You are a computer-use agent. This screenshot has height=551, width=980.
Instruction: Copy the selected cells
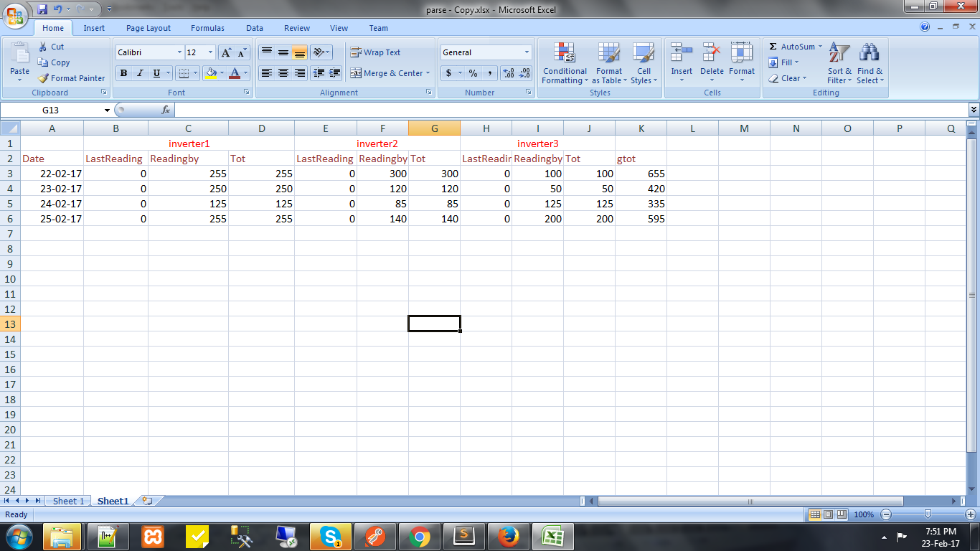pyautogui.click(x=54, y=62)
